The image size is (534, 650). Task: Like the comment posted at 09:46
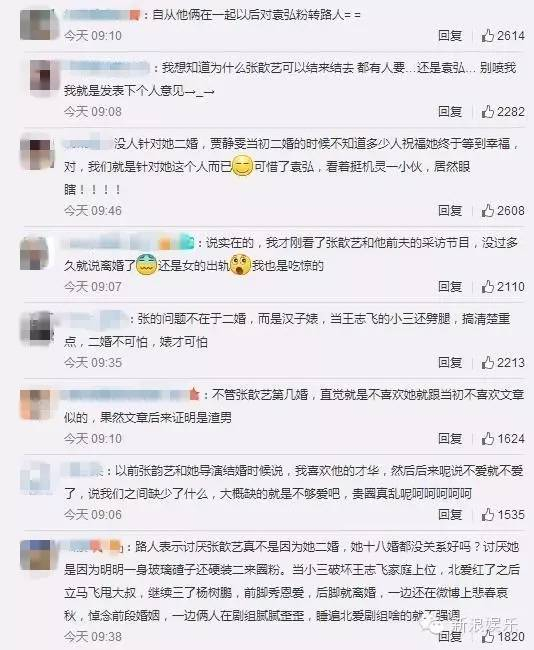pyautogui.click(x=488, y=211)
